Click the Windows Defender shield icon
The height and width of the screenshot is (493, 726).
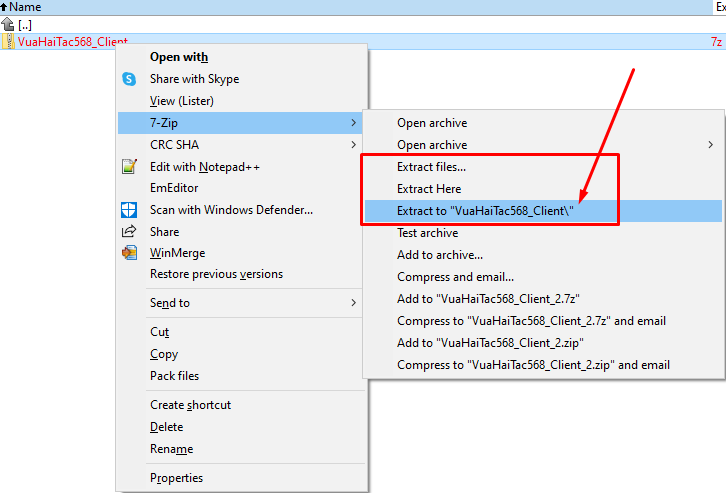[x=129, y=210]
